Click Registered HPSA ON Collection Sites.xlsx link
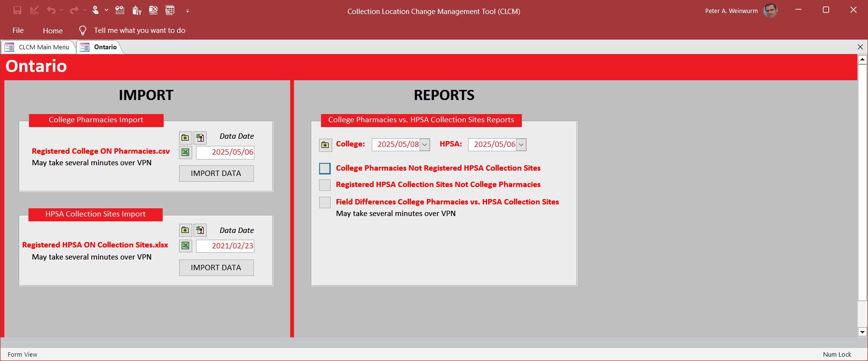Screen dimensions: 868x361 click(x=95, y=245)
